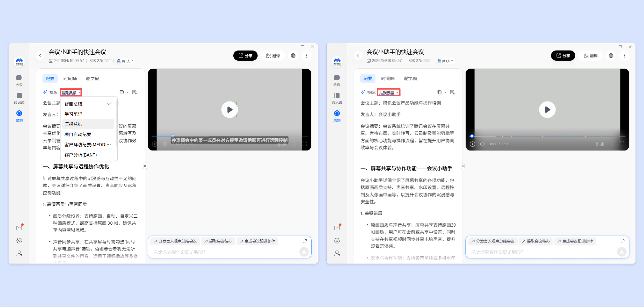Open the three-dot more menu in left window header
This screenshot has width=644, height=307.
tap(306, 55)
